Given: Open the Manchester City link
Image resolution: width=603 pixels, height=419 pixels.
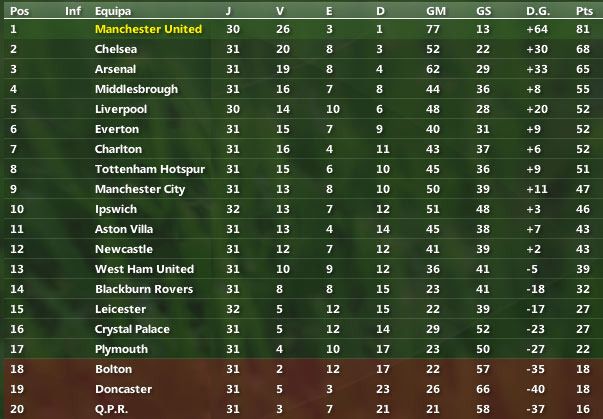Looking at the screenshot, I should point(139,189).
